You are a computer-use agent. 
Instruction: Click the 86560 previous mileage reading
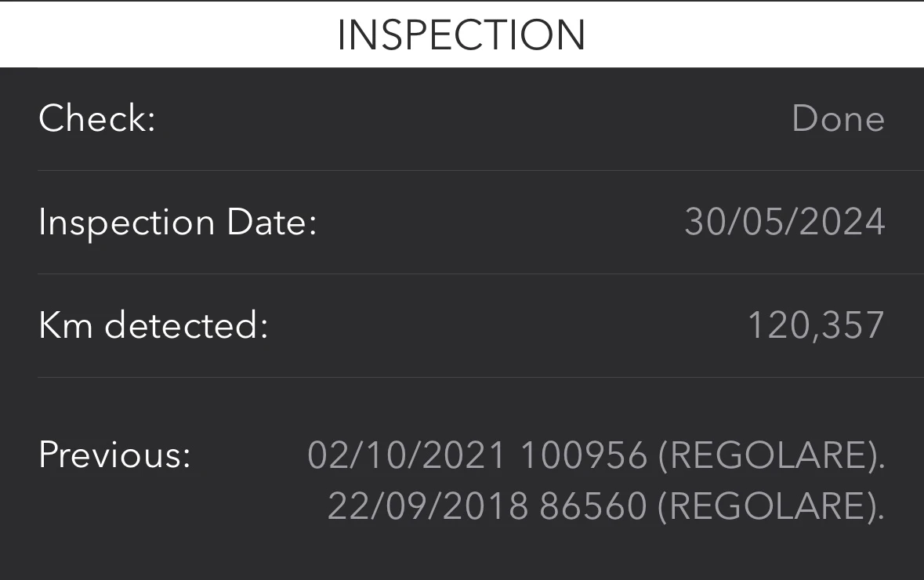593,507
